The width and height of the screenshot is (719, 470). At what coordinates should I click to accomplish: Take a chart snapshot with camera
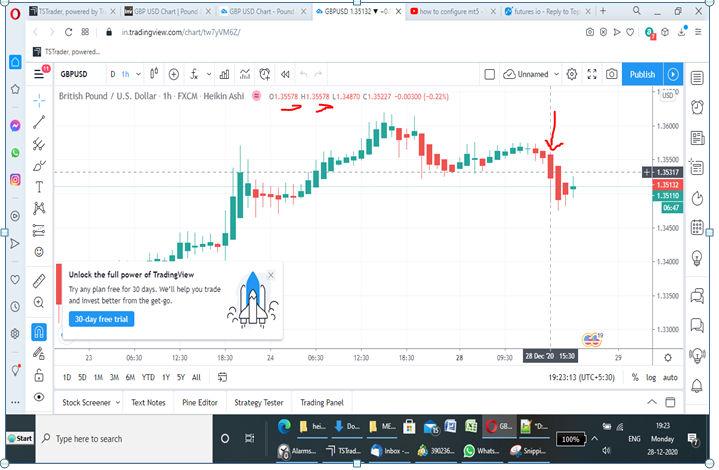611,74
